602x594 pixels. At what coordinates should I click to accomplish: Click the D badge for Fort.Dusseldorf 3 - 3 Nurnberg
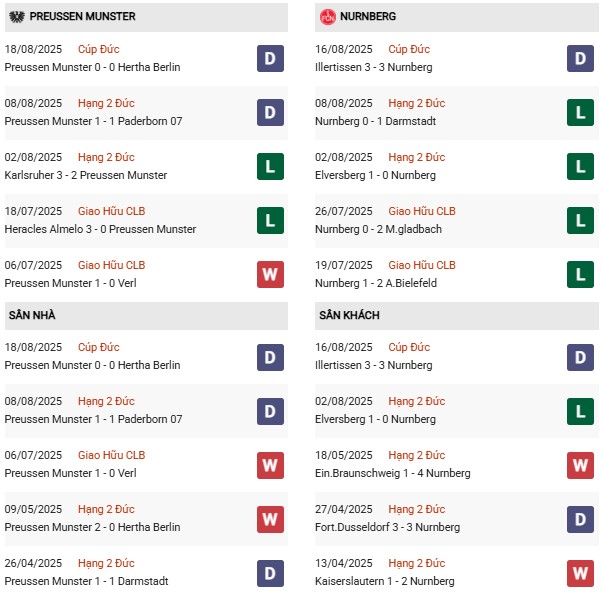pyautogui.click(x=580, y=520)
